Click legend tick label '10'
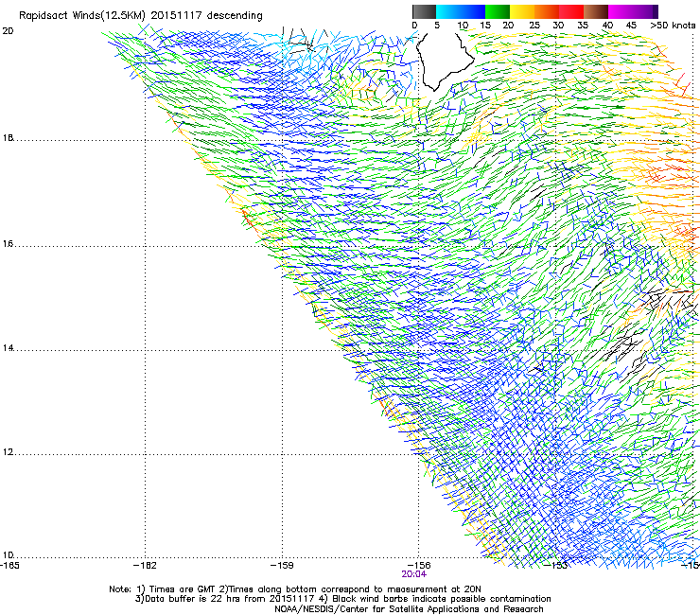The height and width of the screenshot is (615, 700). tap(463, 26)
